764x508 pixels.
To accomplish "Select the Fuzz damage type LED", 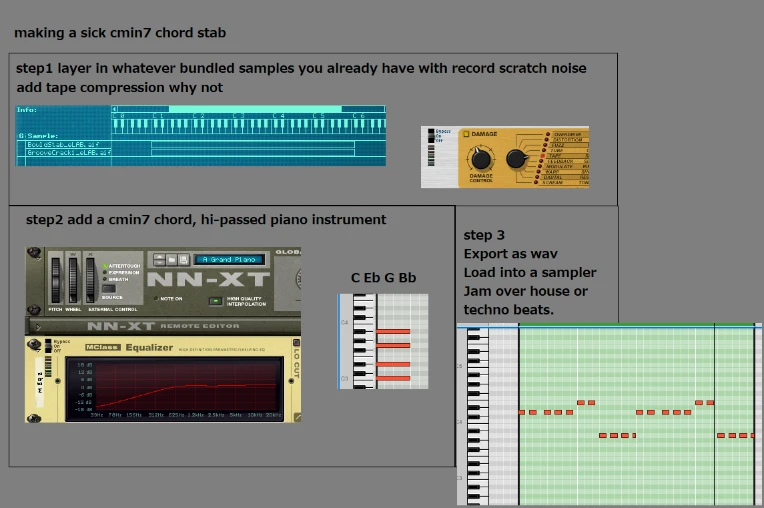I will 545,145.
